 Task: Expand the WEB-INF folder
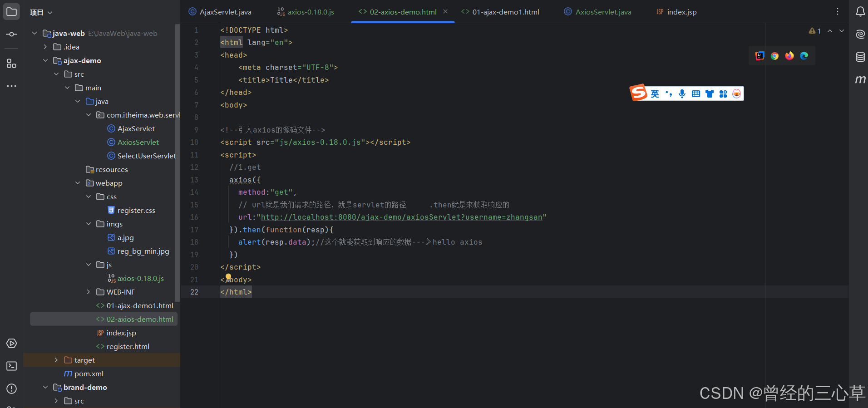(89, 292)
